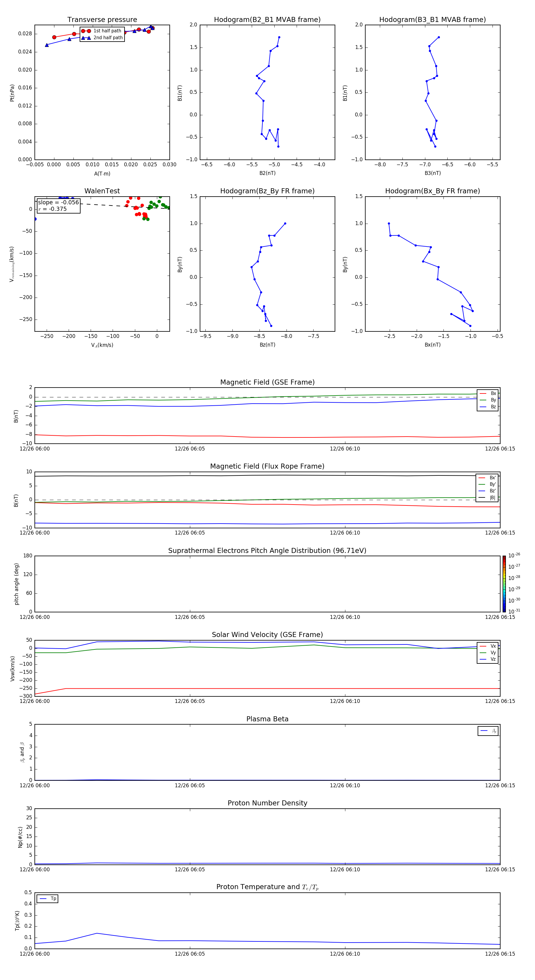Click the Vz legend entry in velocity panel

pyautogui.click(x=488, y=659)
